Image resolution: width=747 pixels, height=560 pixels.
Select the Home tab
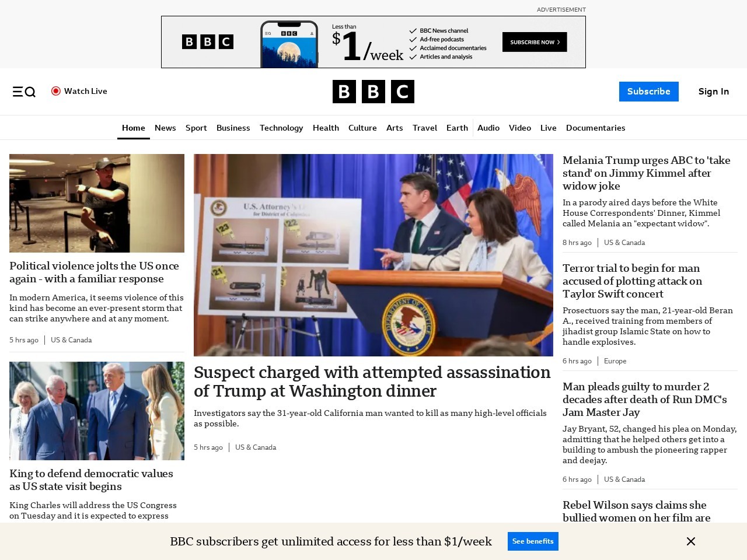[134, 128]
